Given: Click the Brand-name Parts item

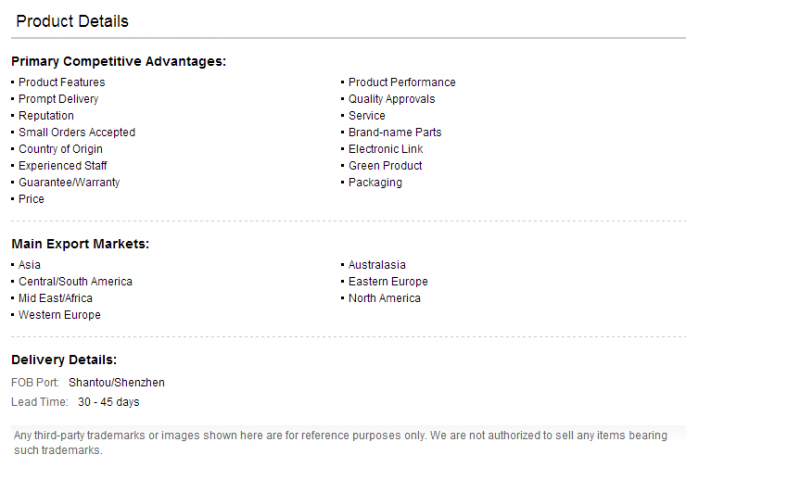Looking at the screenshot, I should (395, 132).
